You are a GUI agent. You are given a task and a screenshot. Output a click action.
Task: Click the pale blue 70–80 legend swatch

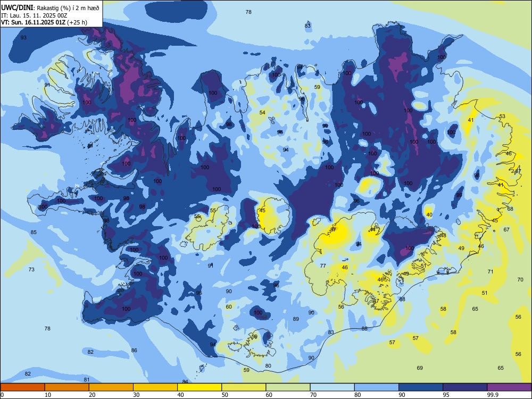click(x=332, y=387)
